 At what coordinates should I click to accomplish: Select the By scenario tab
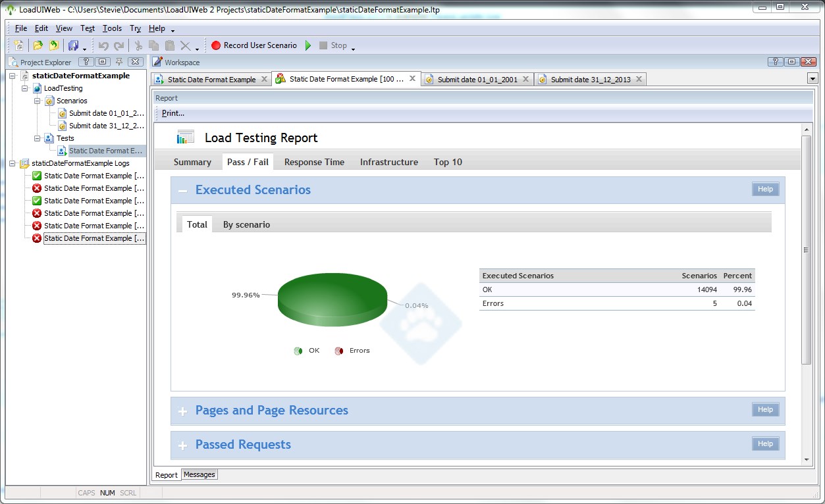pos(246,224)
